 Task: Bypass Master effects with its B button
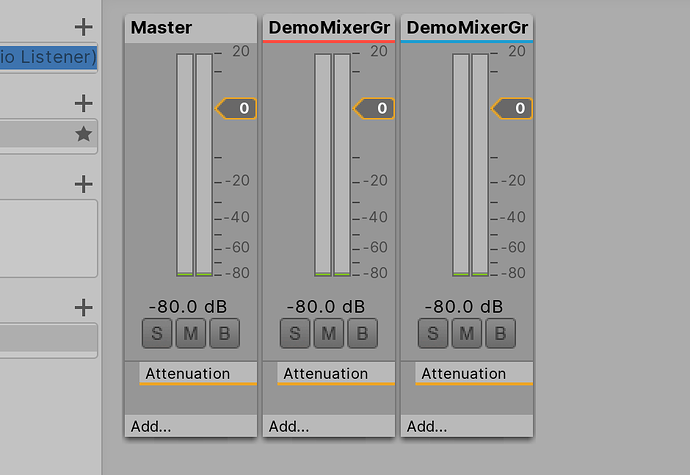(x=224, y=333)
